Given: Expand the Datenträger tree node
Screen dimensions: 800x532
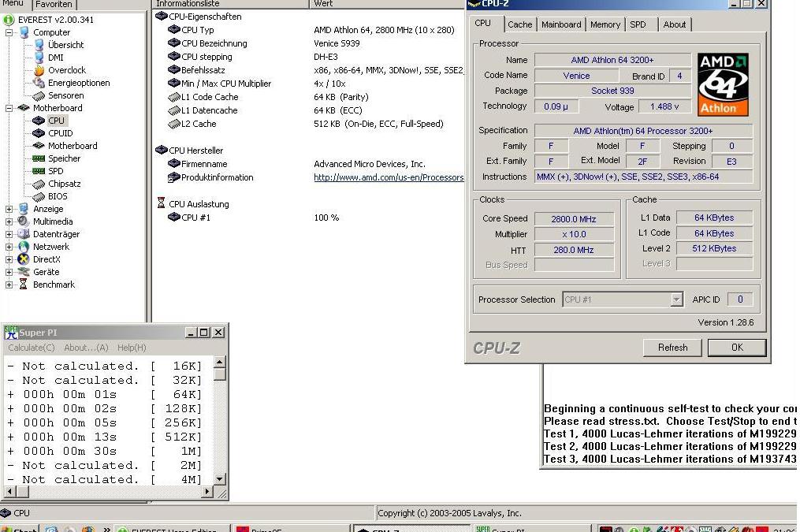Looking at the screenshot, I should click(x=9, y=234).
